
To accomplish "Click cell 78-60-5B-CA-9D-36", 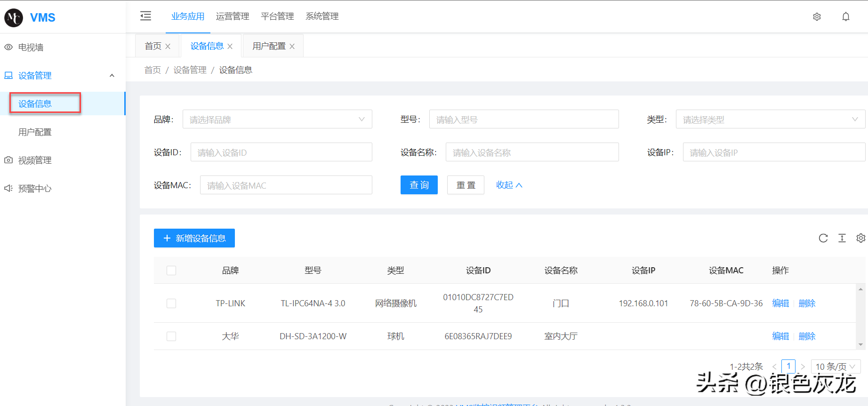I will [726, 303].
